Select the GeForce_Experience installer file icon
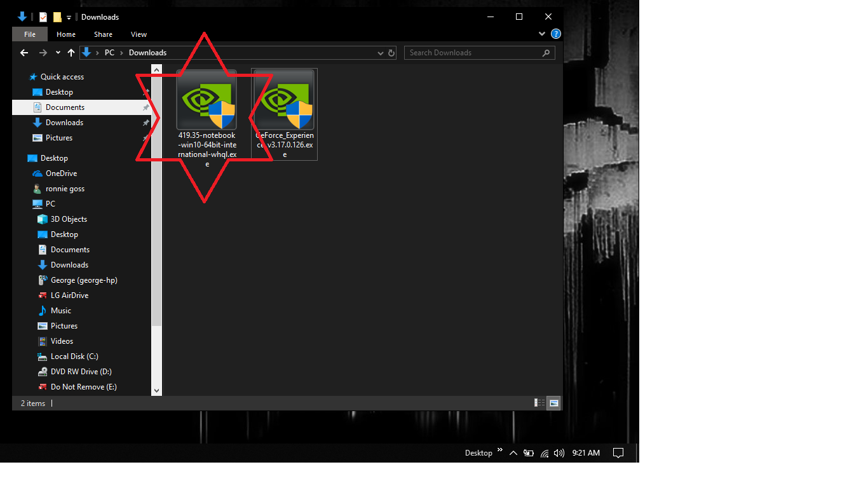This screenshot has width=868, height=488. point(284,100)
